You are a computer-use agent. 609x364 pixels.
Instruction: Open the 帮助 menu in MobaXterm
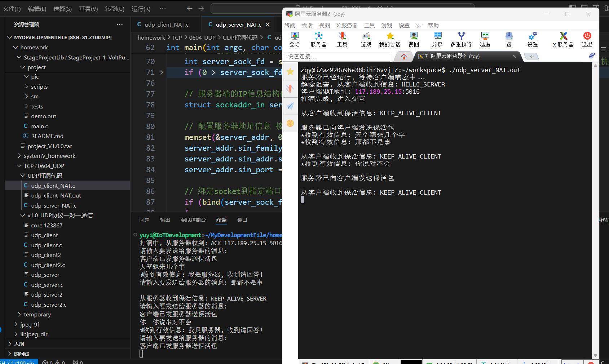coord(433,25)
